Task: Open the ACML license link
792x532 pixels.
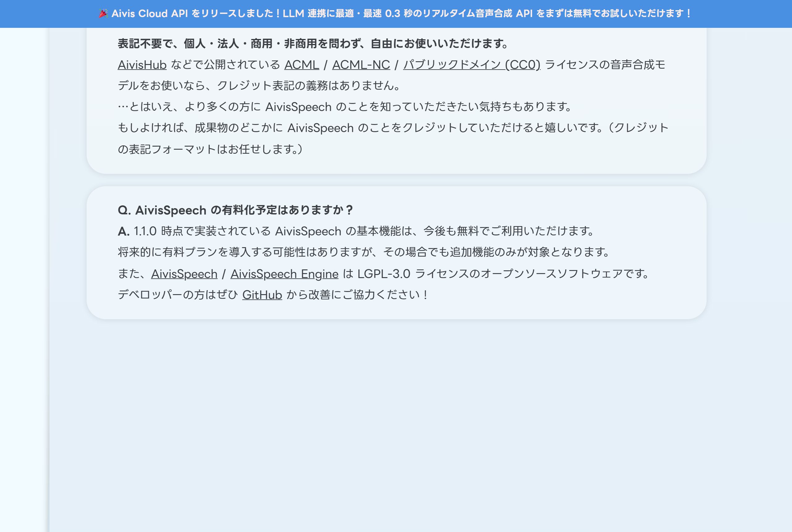Action: [301, 64]
